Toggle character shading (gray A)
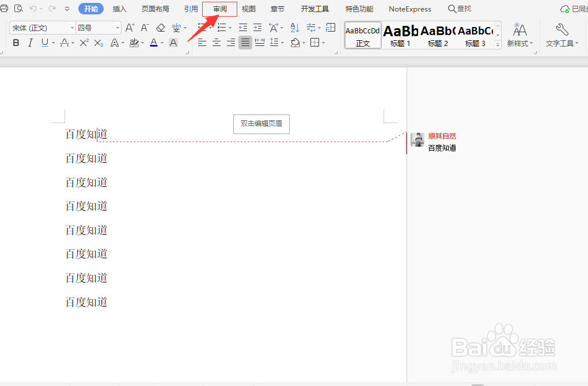The image size is (588, 386). point(173,43)
